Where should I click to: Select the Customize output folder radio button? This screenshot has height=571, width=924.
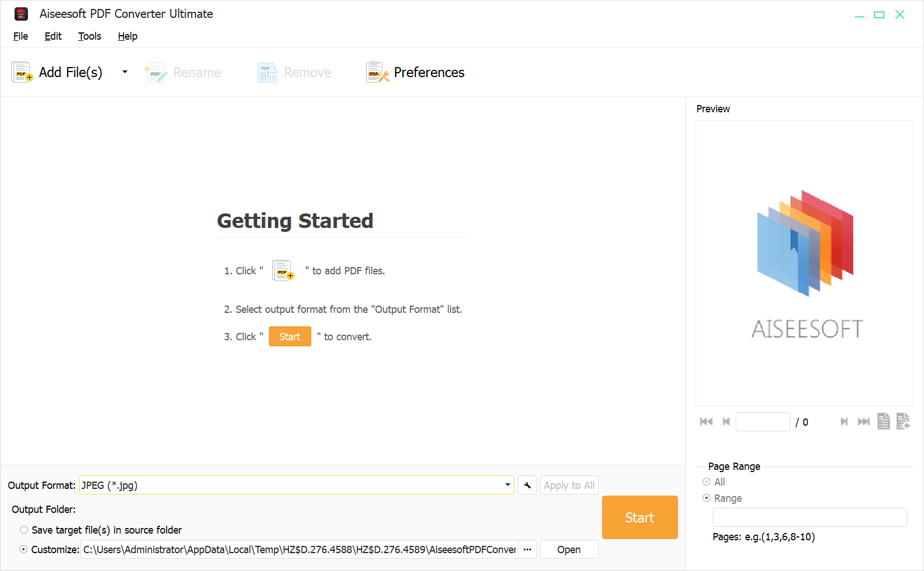[24, 549]
